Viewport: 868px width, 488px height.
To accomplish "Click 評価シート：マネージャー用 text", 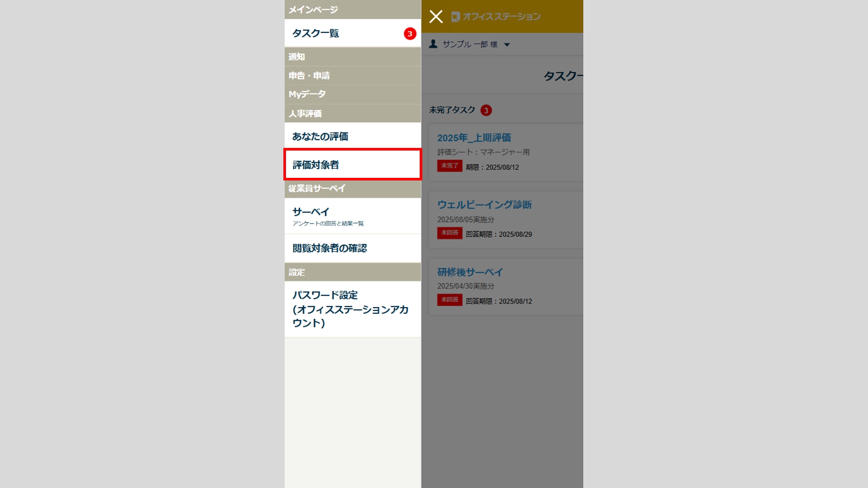I will (483, 152).
